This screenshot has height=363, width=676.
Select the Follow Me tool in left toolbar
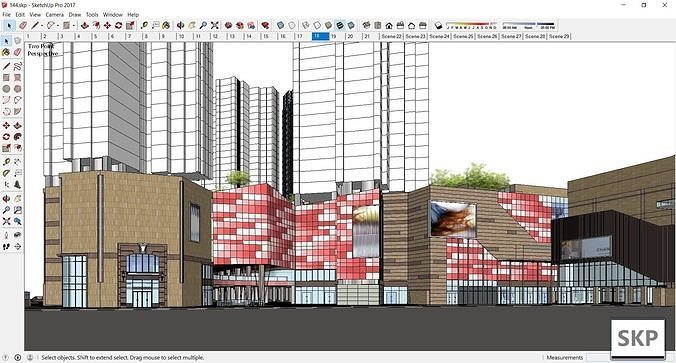(x=17, y=137)
